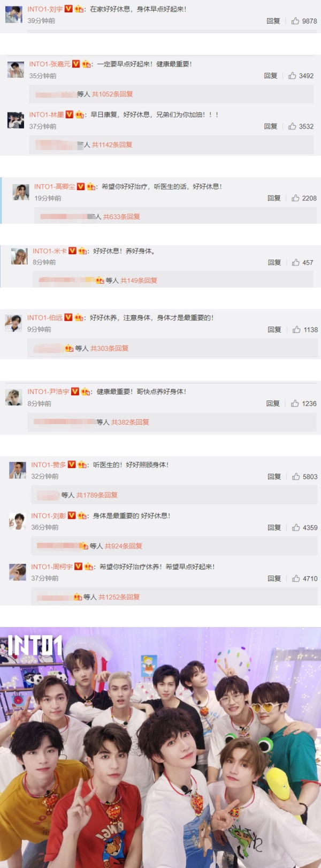Click INTO1-高卿尘's profile avatar
This screenshot has height=868, width=321.
[21, 192]
